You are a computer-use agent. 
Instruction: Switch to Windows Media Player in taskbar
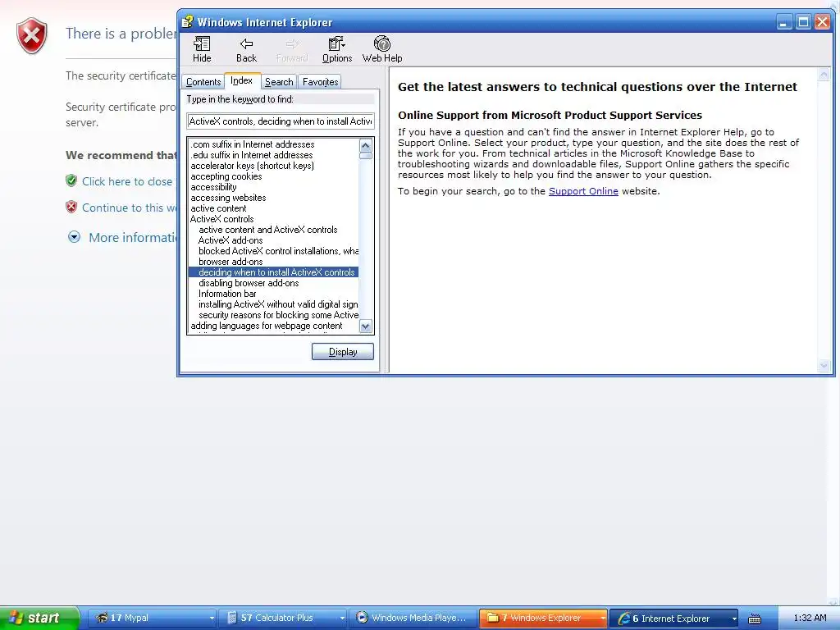click(413, 618)
